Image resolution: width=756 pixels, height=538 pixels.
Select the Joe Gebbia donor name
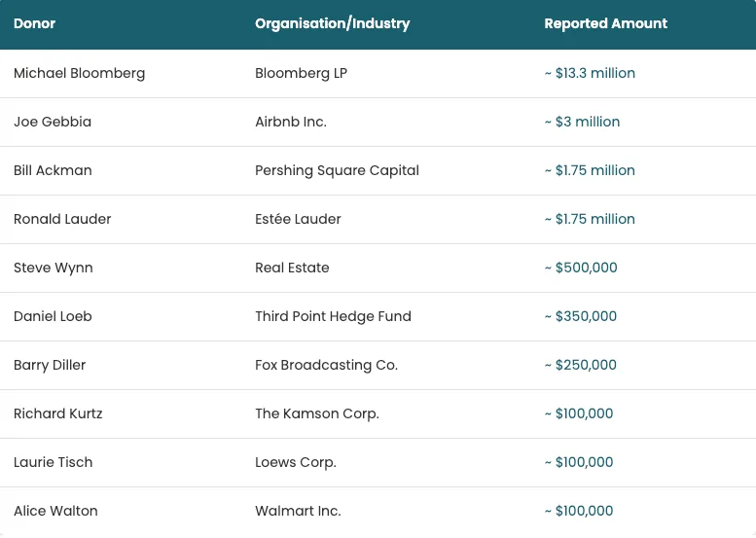click(53, 122)
